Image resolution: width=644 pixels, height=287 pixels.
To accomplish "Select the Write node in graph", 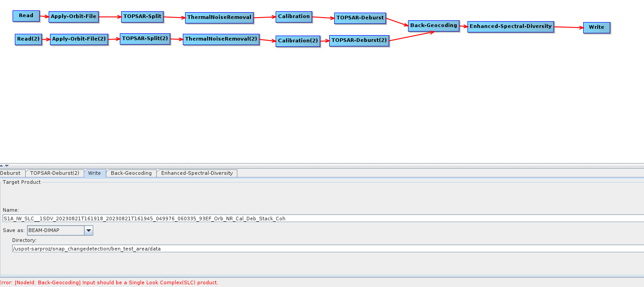I will click(x=596, y=27).
